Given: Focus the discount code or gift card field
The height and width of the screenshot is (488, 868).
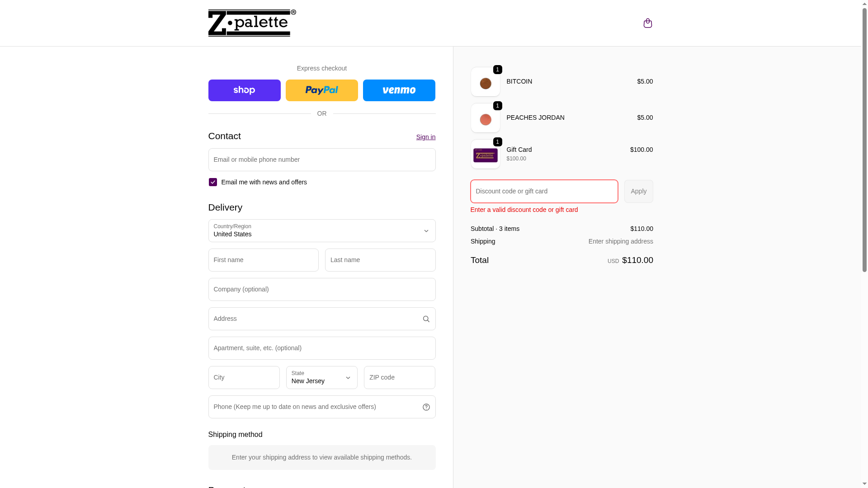Looking at the screenshot, I should 544,192.
